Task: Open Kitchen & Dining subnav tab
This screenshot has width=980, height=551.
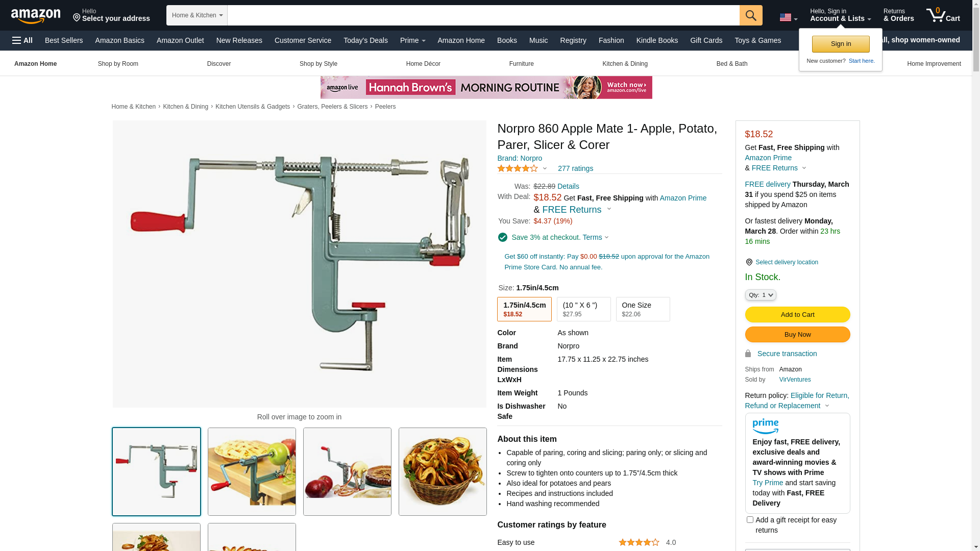Action: (625, 64)
